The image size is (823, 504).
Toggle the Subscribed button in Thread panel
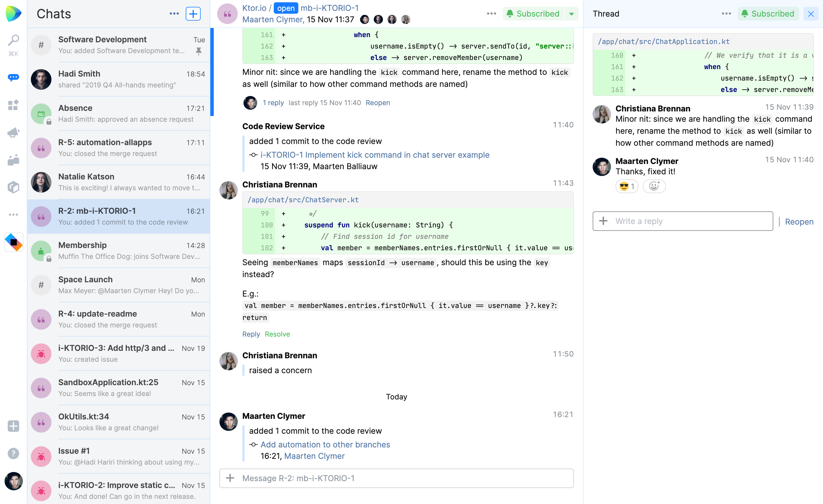click(768, 14)
